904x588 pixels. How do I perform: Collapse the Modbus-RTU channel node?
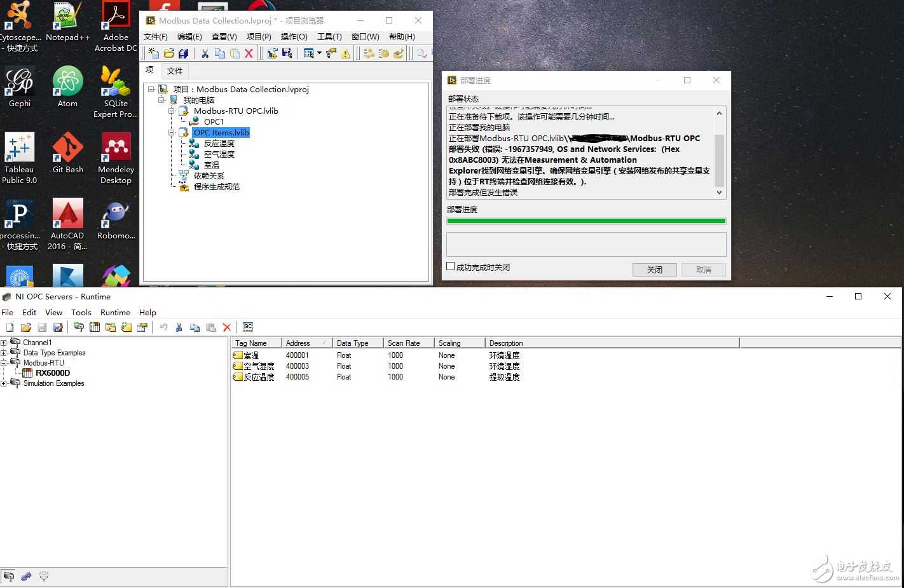(4, 363)
